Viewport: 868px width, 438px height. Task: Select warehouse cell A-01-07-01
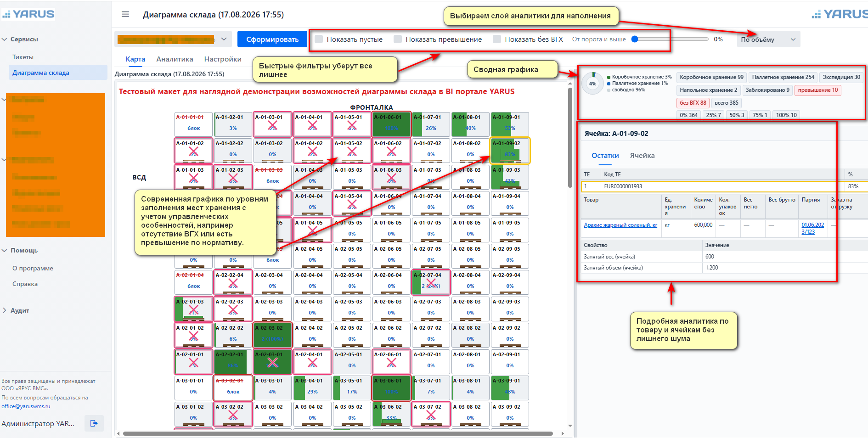(431, 124)
